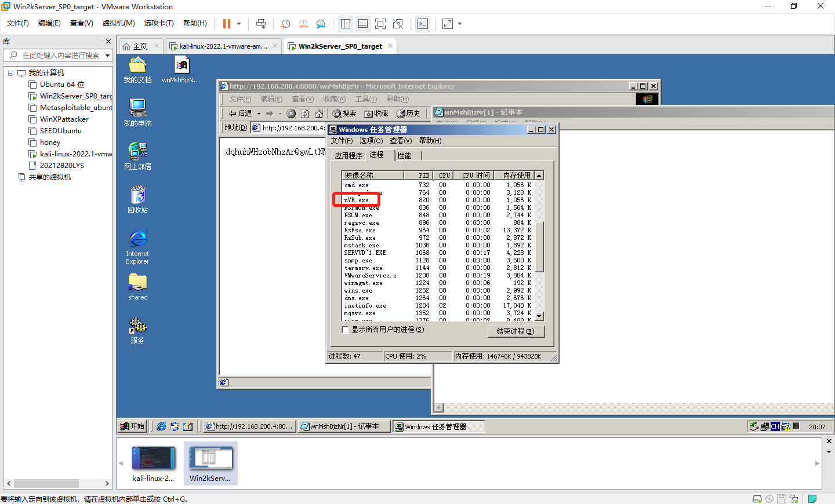Screen dimensions: 835x504
Task: Select the inetinfo.exe process row
Action: pyautogui.click(x=438, y=305)
